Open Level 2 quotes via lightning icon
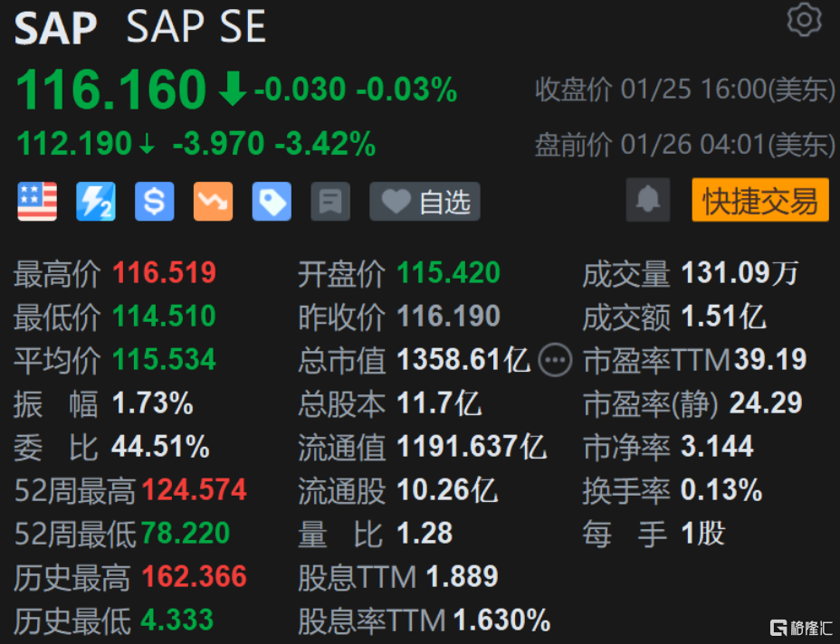This screenshot has width=840, height=644. [x=95, y=202]
